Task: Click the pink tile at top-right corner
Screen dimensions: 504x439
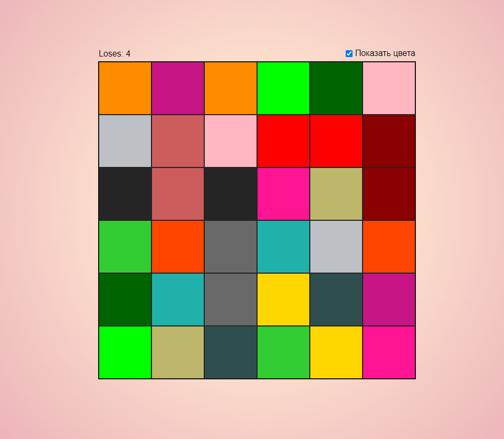Action: [388, 88]
